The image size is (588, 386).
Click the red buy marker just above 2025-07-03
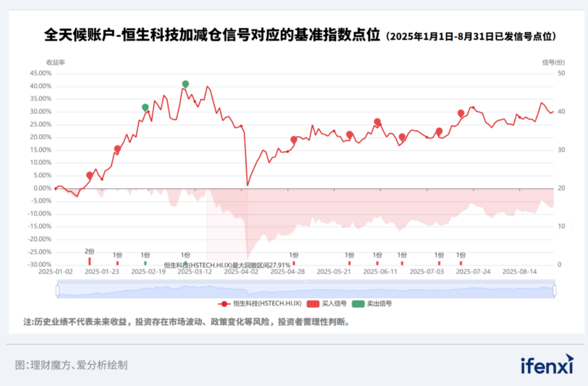point(439,131)
